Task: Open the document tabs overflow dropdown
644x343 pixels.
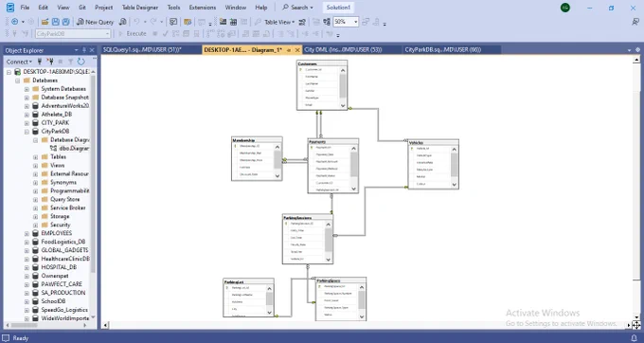Action: coord(629,50)
